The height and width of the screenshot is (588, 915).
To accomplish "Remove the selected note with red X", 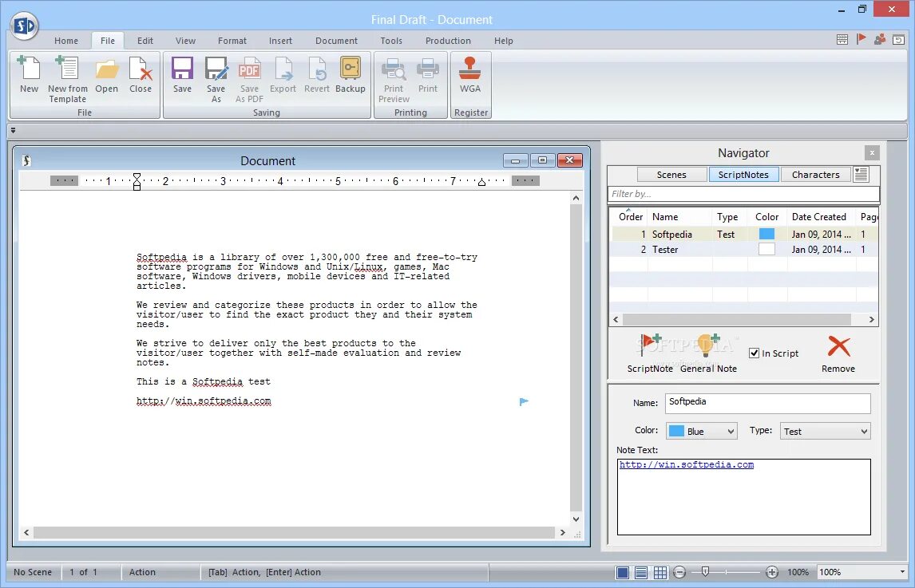I will 838,353.
